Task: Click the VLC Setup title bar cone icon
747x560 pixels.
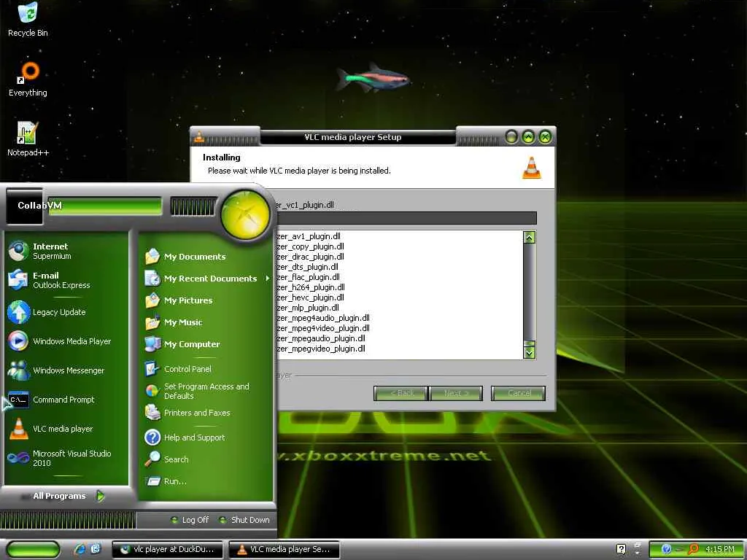Action: pos(199,137)
